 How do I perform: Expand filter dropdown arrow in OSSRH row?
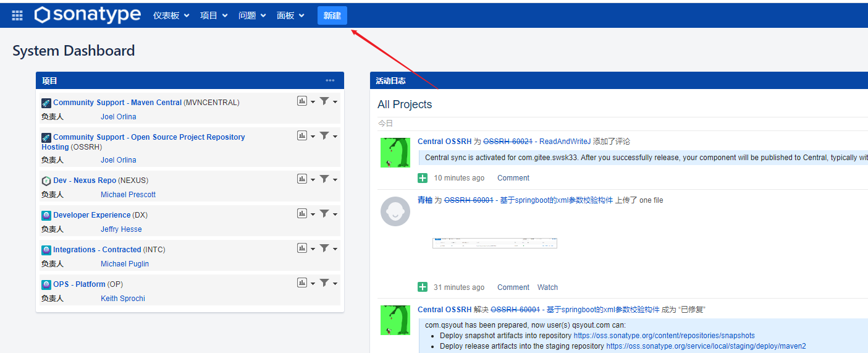[335, 137]
